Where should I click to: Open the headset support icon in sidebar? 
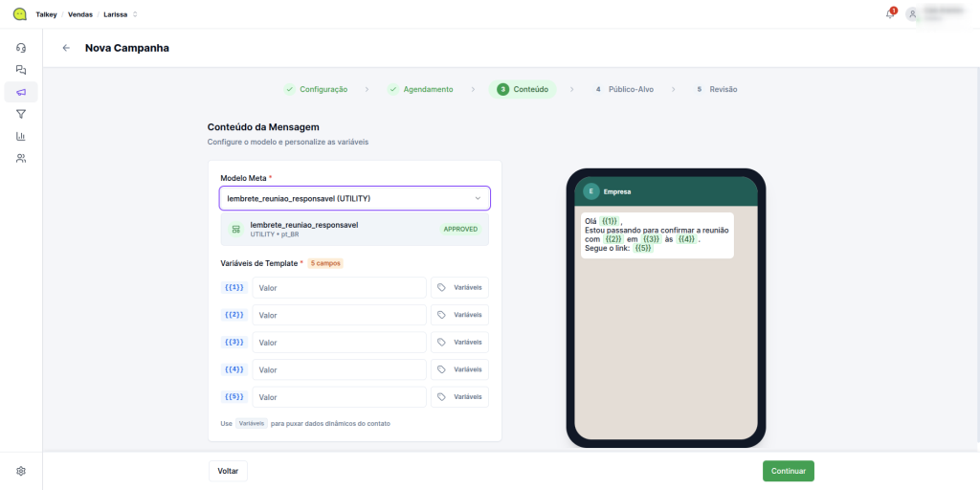click(21, 48)
